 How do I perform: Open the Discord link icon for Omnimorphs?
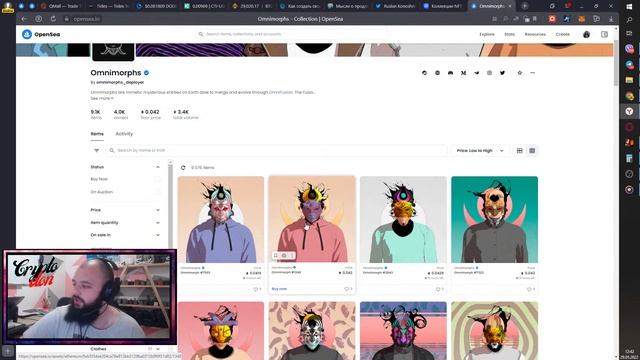tap(450, 73)
